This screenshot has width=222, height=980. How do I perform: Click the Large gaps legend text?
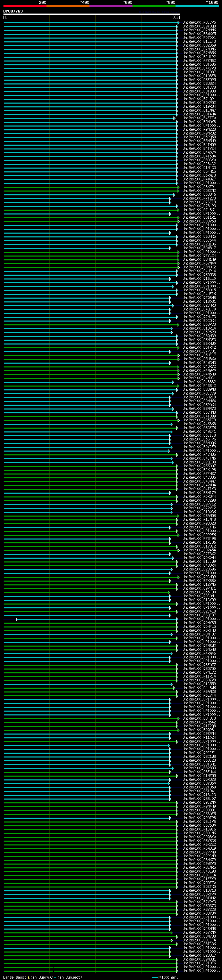43,977
